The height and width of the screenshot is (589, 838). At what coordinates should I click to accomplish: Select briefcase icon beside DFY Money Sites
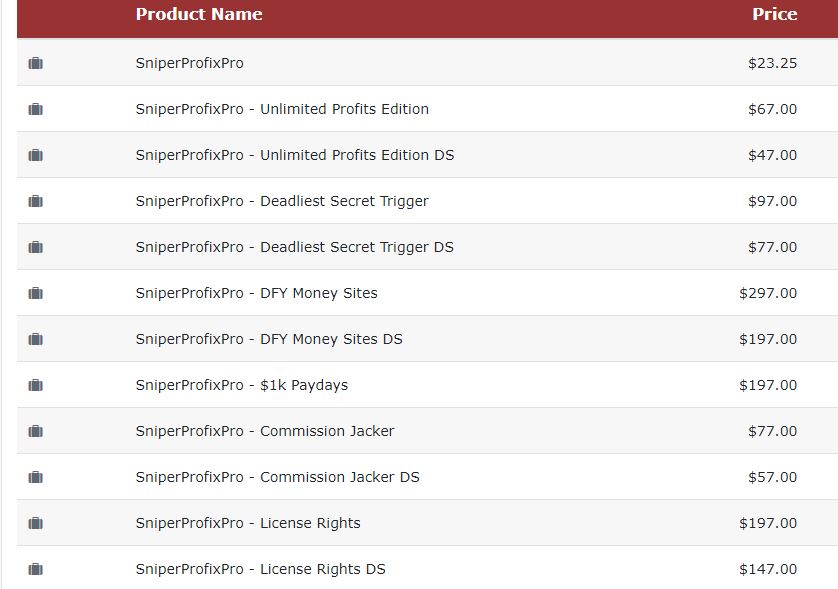[x=35, y=293]
